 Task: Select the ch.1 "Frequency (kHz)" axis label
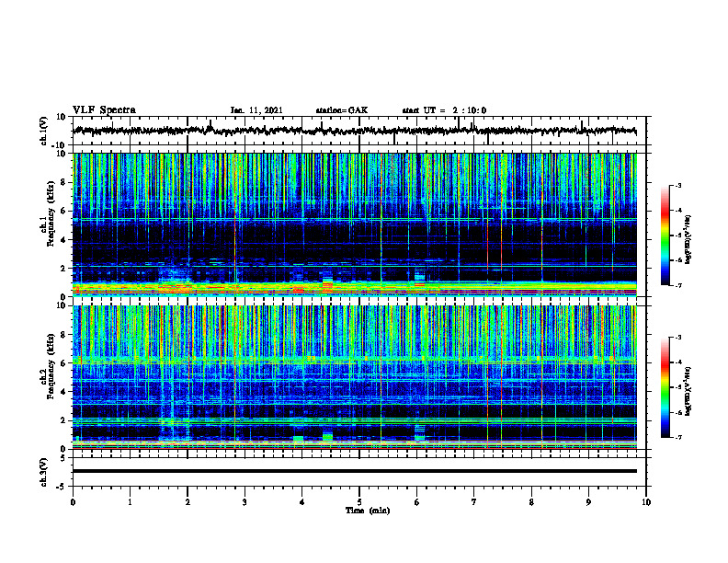point(51,213)
